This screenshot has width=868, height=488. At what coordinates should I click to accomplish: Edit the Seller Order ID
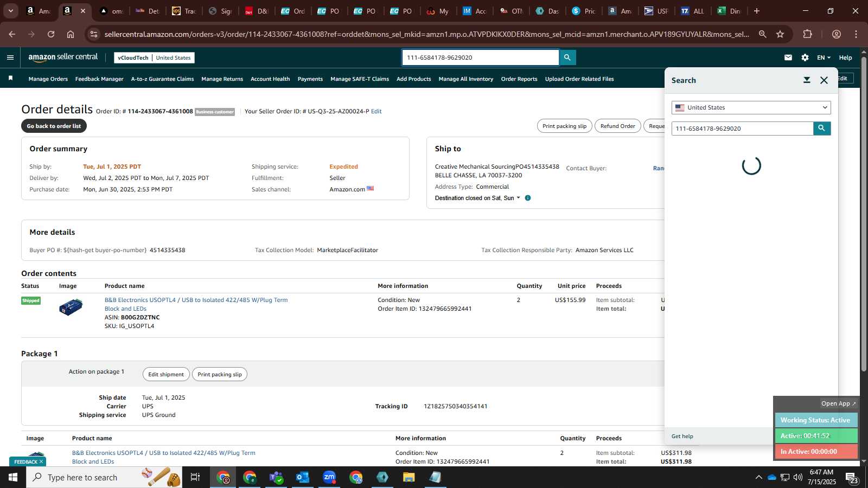(376, 111)
